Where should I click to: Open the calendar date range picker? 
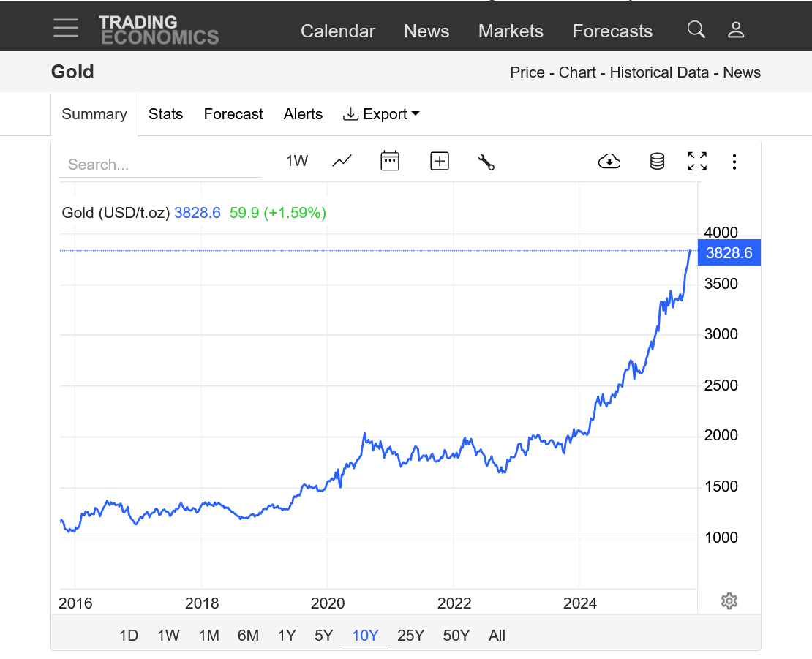click(x=390, y=162)
